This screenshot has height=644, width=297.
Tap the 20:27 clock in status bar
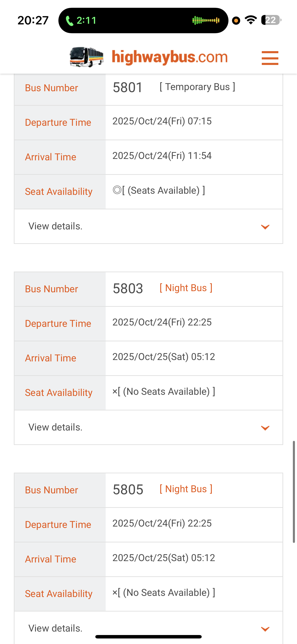pyautogui.click(x=33, y=20)
